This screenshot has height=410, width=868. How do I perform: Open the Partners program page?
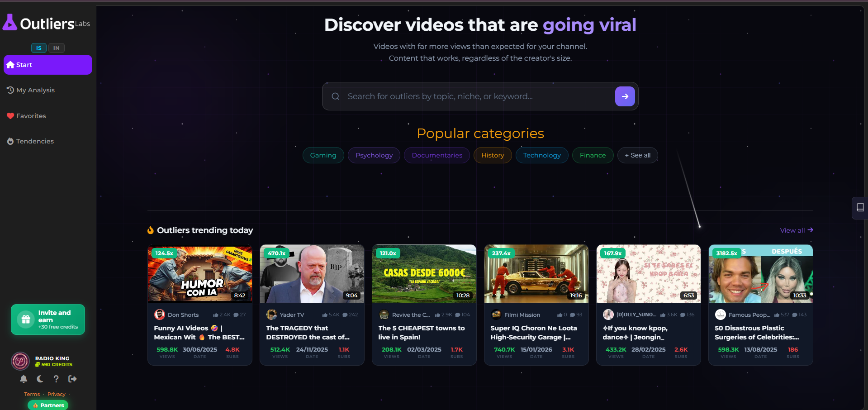[x=48, y=405]
